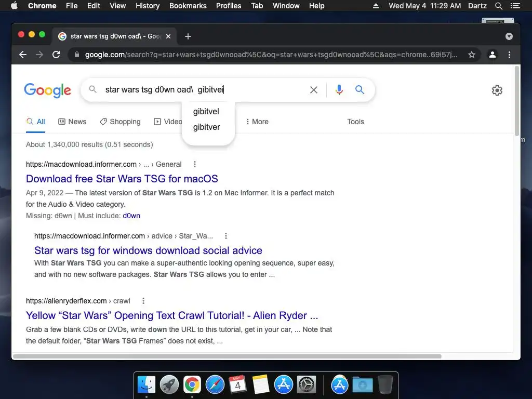The height and width of the screenshot is (399, 532).
Task: Close the star wars tsg tab
Action: (168, 36)
